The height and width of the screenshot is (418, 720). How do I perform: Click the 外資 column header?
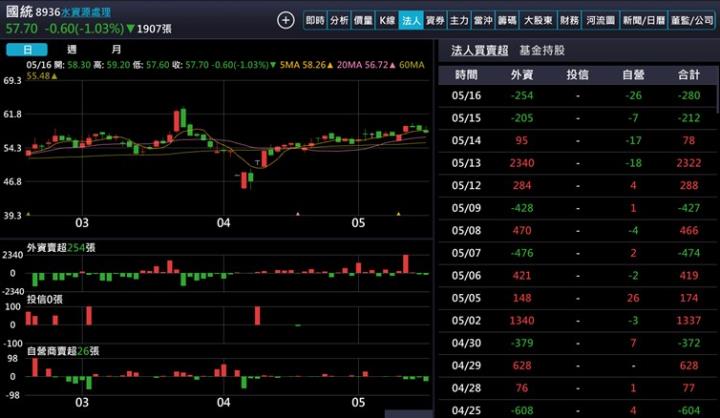pyautogui.click(x=521, y=75)
